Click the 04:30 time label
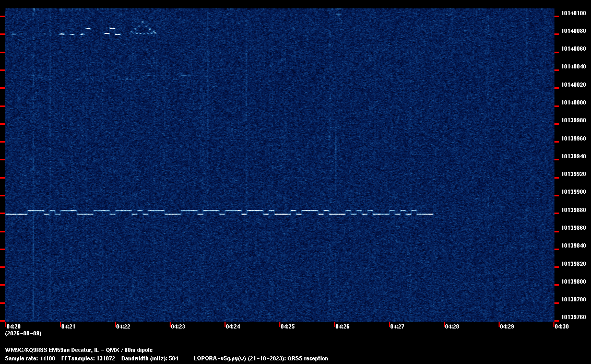Image resolution: width=591 pixels, height=364 pixels. pyautogui.click(x=562, y=326)
